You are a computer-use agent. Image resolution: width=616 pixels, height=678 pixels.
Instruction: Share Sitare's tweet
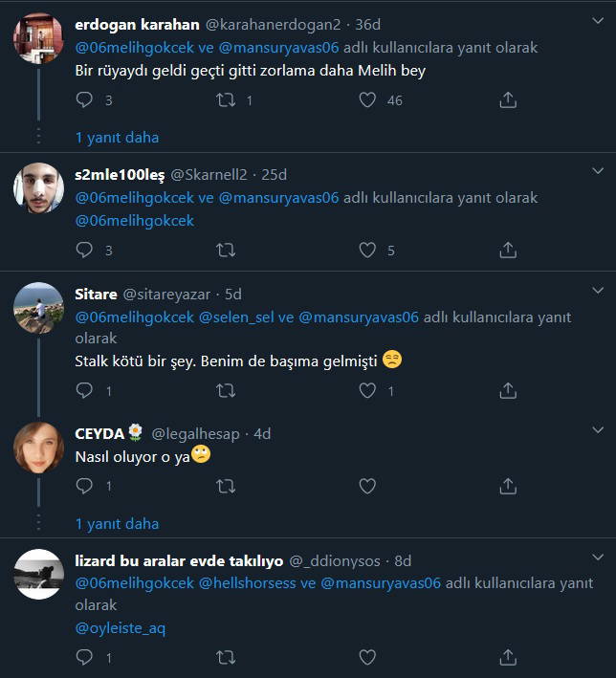pyautogui.click(x=508, y=390)
